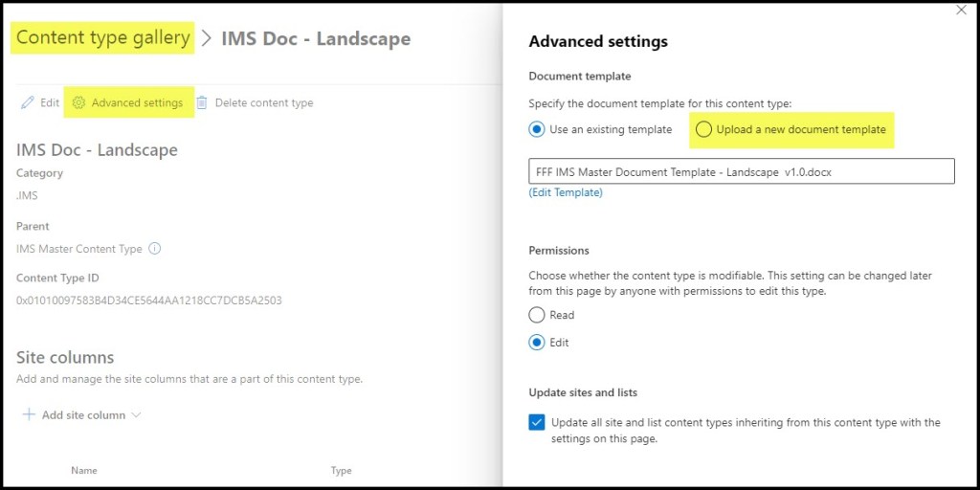Screen dimensions: 980x490
Task: Sort by the Type column header
Action: point(341,471)
